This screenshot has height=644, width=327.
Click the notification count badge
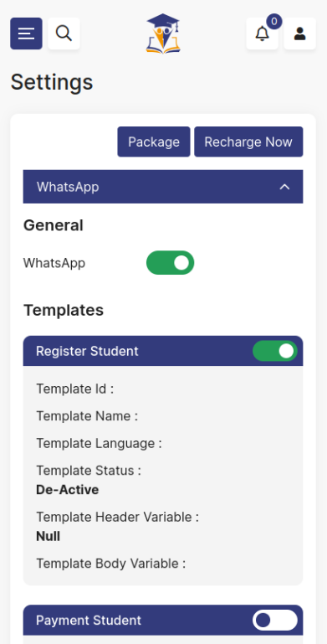coord(274,22)
